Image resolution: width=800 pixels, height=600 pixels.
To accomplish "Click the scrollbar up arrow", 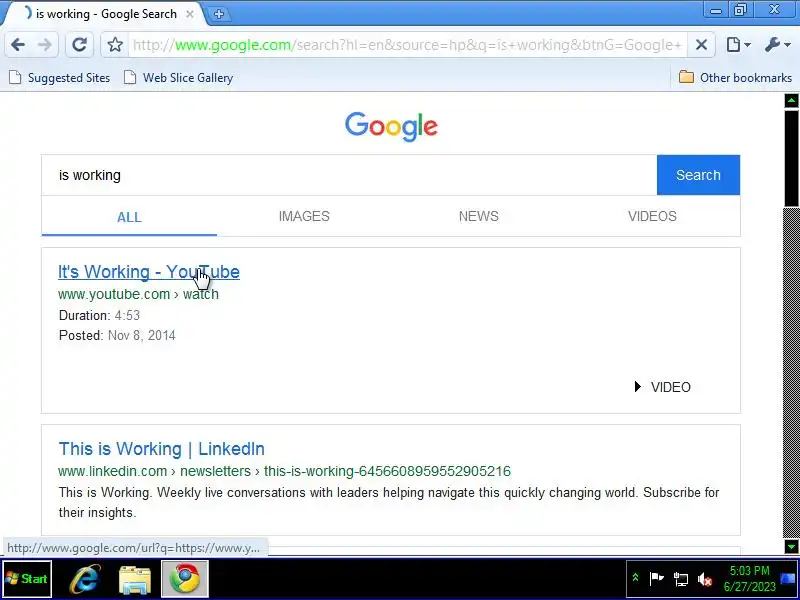I will tap(791, 101).
